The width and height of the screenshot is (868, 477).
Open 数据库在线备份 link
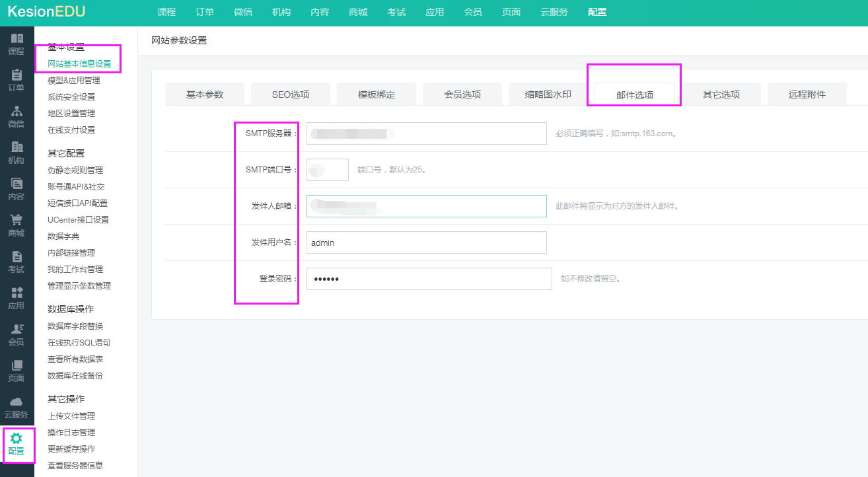click(75, 376)
